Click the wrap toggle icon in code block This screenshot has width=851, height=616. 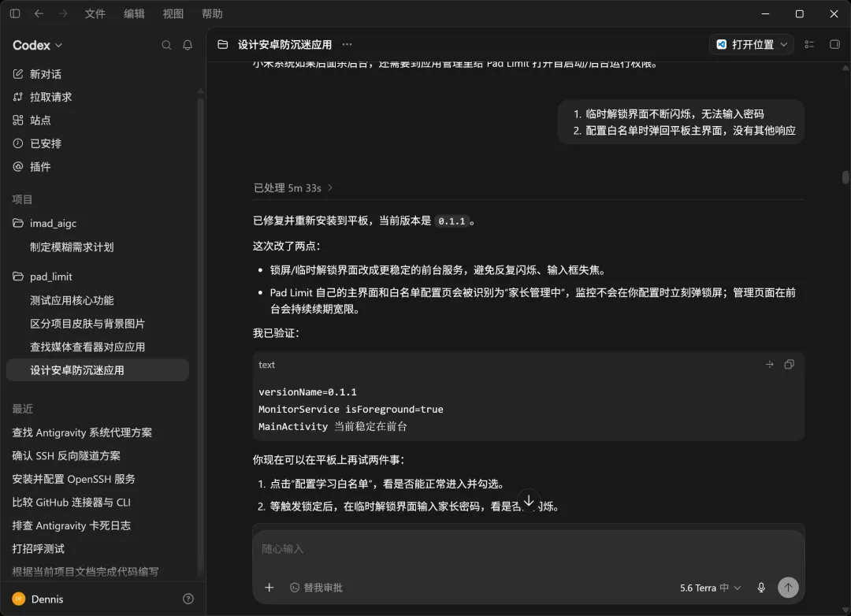click(770, 365)
